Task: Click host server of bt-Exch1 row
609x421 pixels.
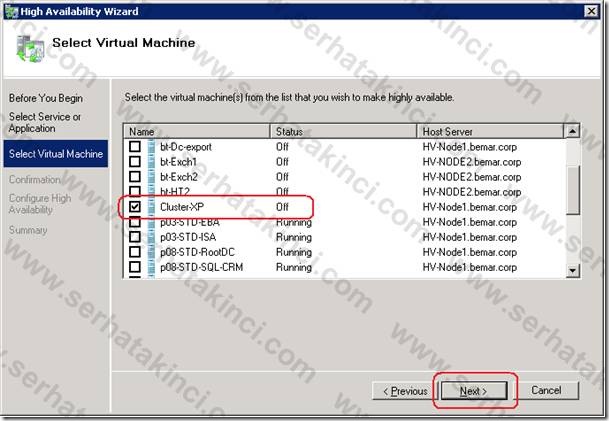Action: (x=472, y=162)
